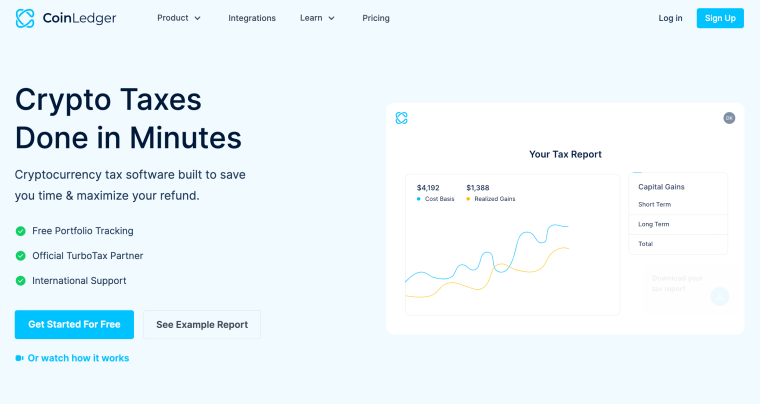Click the Sign Up button
Viewport: 760px width, 404px height.
[x=720, y=18]
